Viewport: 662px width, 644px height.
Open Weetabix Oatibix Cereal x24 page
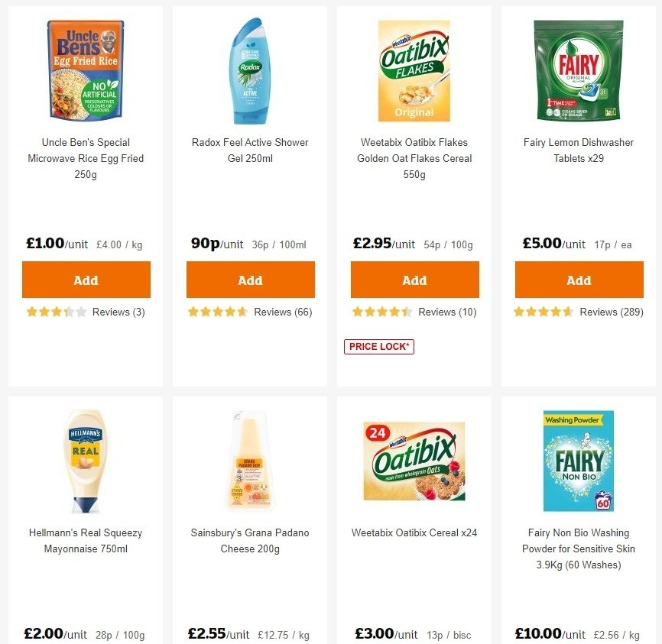[414, 532]
